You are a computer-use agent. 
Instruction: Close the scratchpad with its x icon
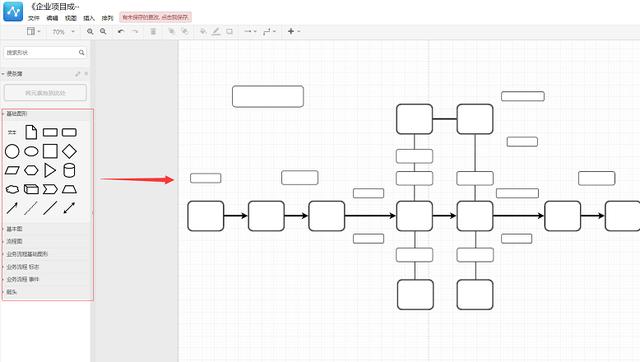86,74
